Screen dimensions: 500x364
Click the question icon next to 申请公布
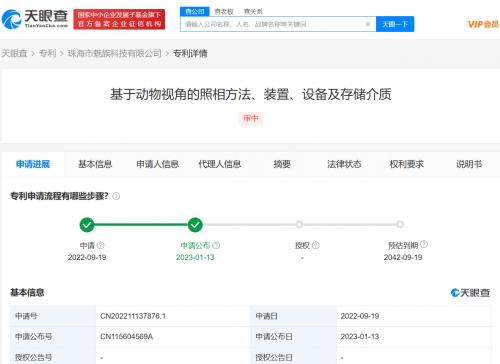point(216,245)
